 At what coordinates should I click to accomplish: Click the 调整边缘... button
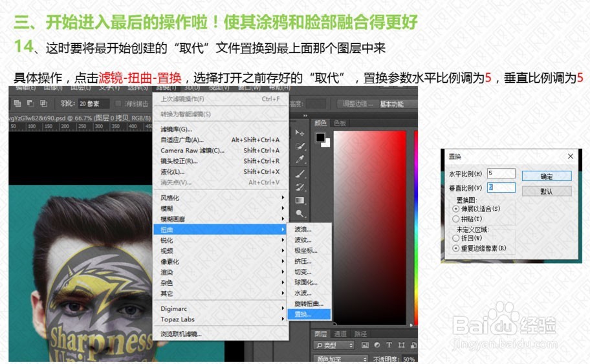(x=355, y=104)
